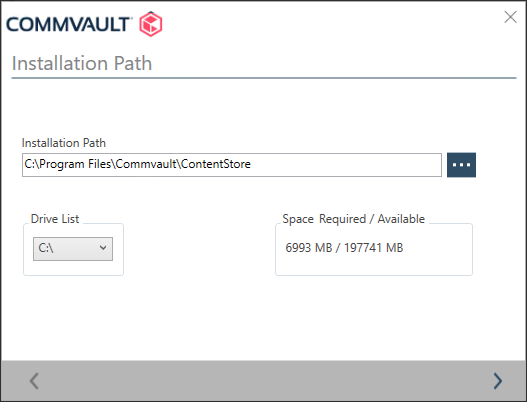Click the Installation Path field label

[64, 143]
